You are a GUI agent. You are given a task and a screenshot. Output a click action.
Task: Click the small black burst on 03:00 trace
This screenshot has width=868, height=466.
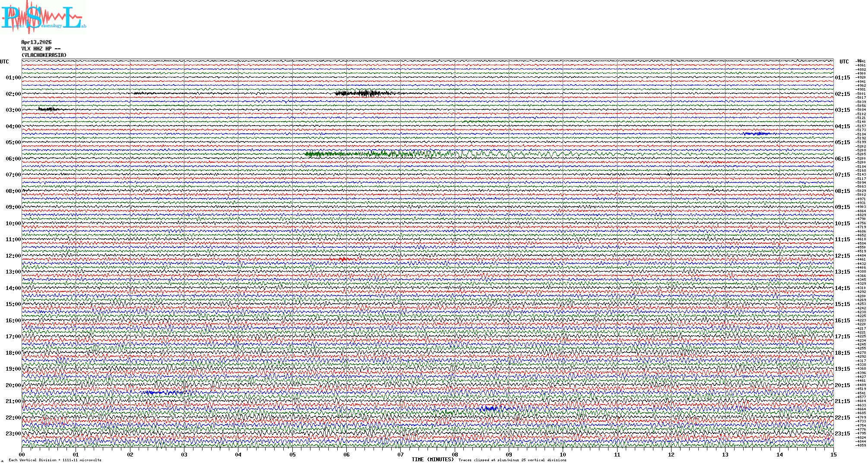click(48, 109)
